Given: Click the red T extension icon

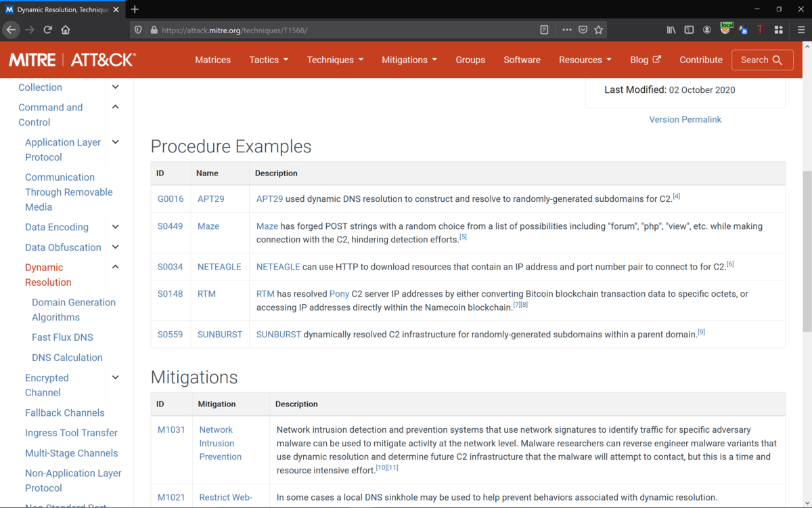Looking at the screenshot, I should click(x=760, y=30).
